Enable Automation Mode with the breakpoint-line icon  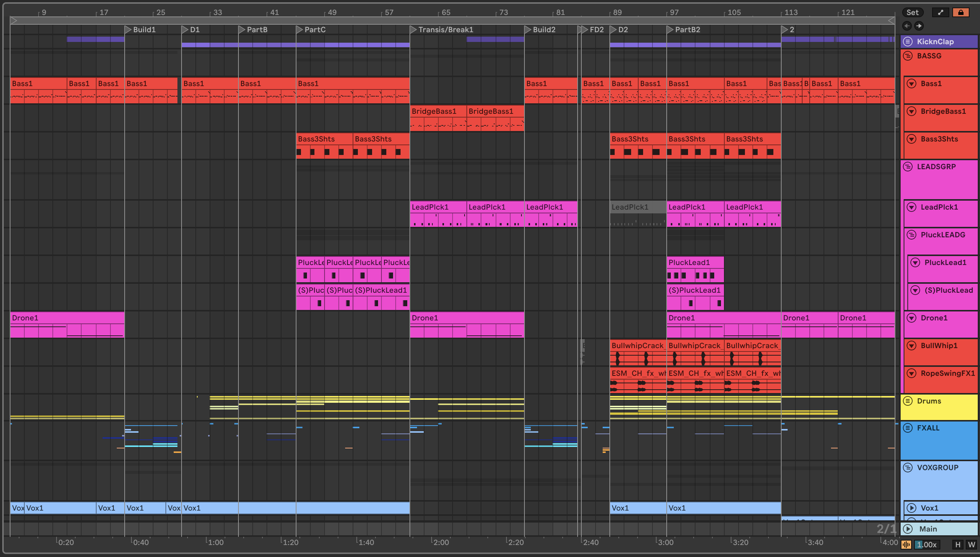tap(941, 12)
